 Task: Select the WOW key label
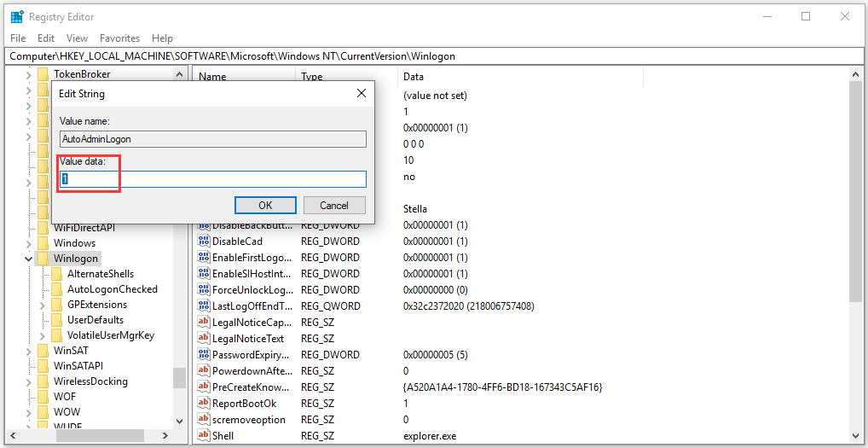(67, 412)
